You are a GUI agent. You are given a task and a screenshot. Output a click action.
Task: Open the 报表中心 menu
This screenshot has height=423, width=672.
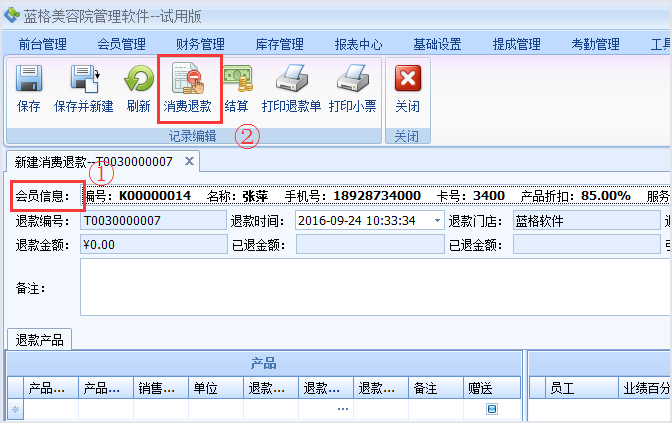(358, 44)
